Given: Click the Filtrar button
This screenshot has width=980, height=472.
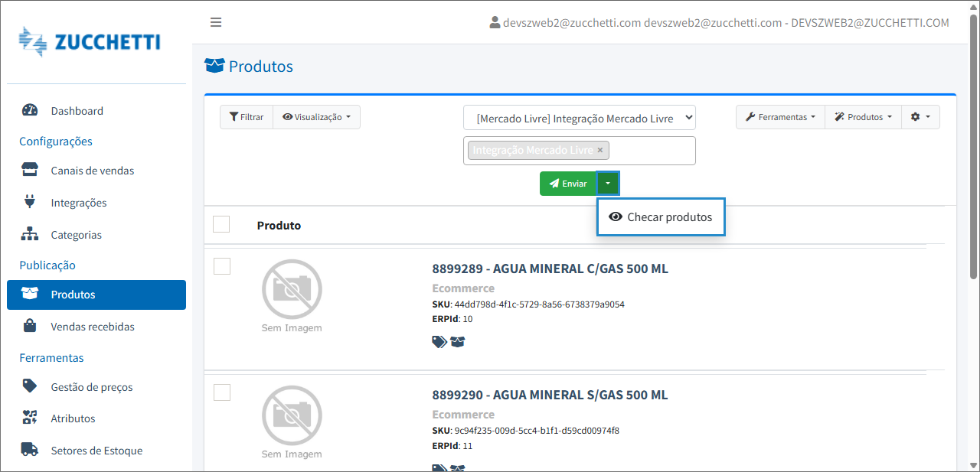Looking at the screenshot, I should [246, 117].
